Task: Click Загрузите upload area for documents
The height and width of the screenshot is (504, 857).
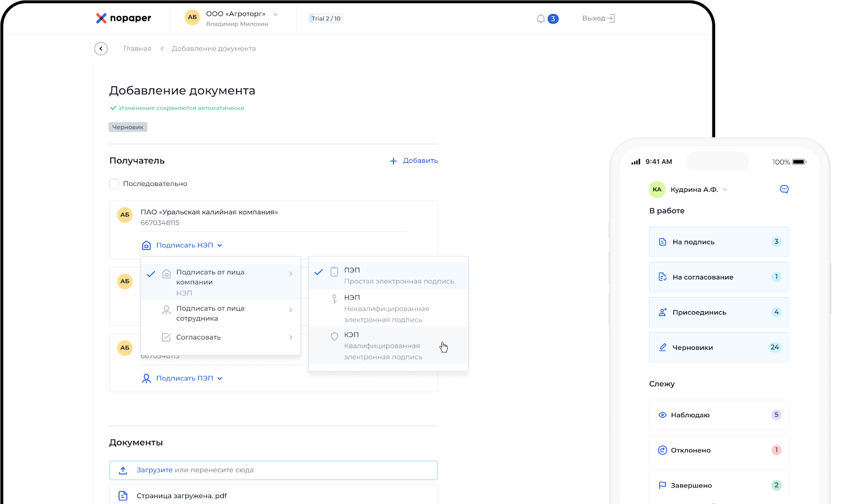Action: [274, 470]
